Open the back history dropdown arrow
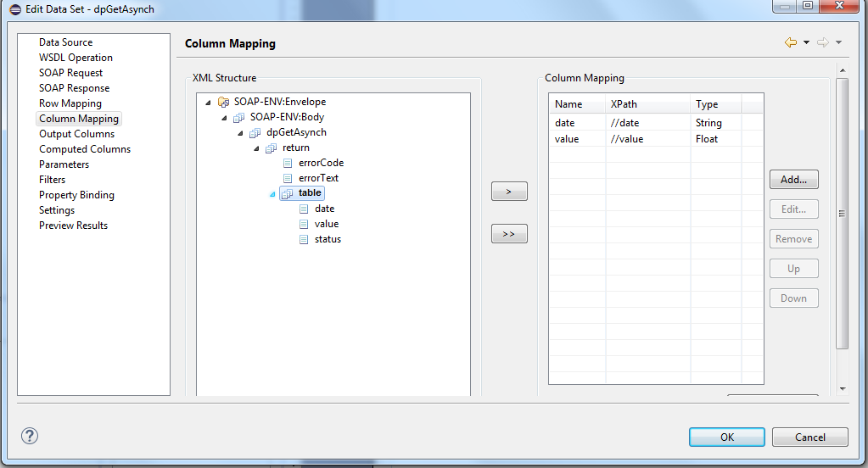Viewport: 868px width, 468px height. point(806,42)
